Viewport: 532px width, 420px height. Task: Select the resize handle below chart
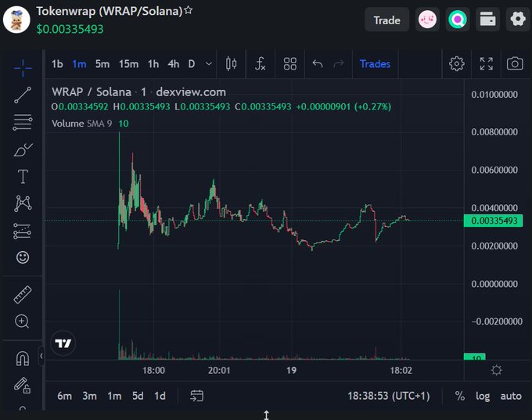click(x=266, y=415)
